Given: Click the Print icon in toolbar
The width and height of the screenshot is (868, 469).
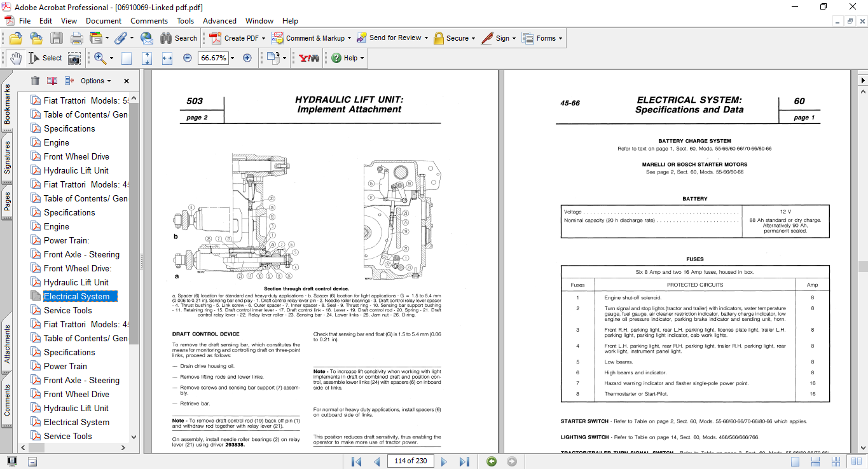Looking at the screenshot, I should (x=76, y=38).
